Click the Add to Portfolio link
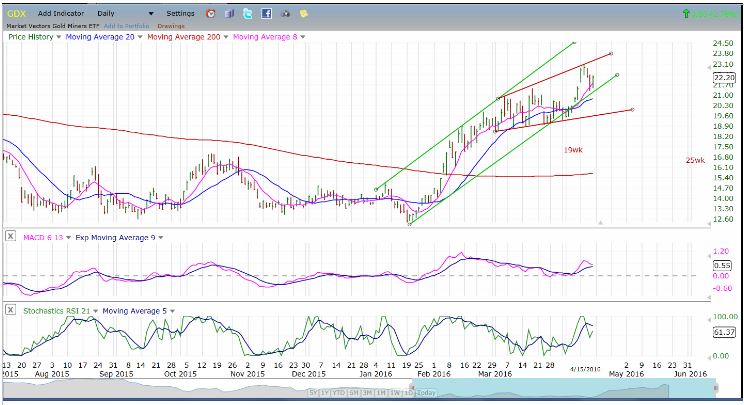744x405 pixels. tap(127, 26)
